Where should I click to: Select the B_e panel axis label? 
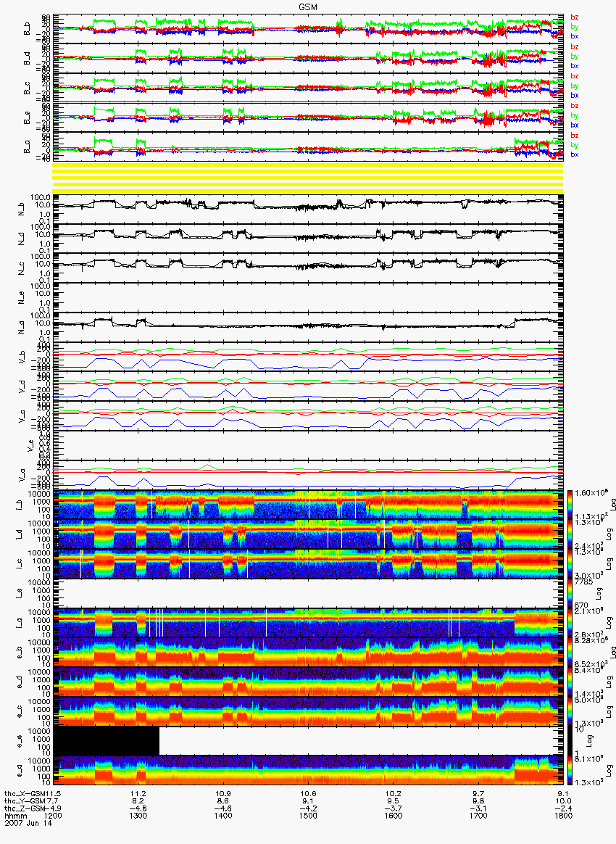[x=27, y=118]
